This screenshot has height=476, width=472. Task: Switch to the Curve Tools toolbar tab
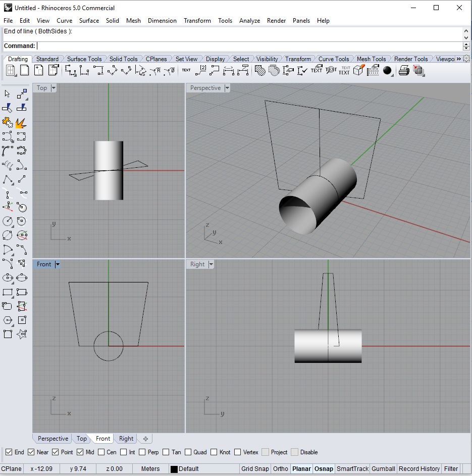pyautogui.click(x=333, y=59)
